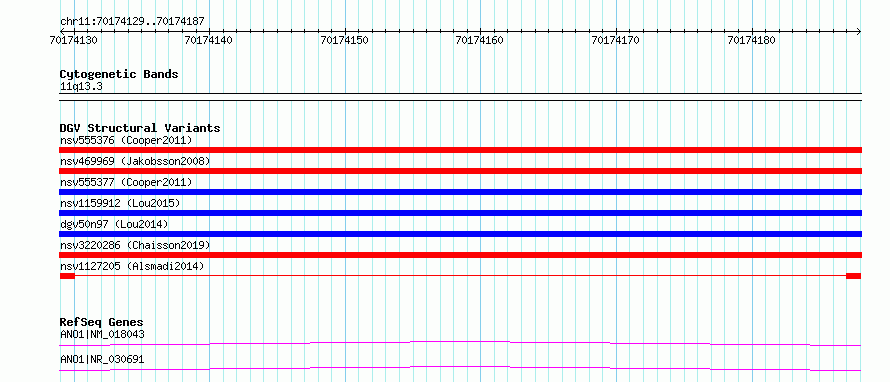Image resolution: width=890 pixels, height=382 pixels.
Task: Click the magenta transcript line of NR_030691
Action: [x=460, y=368]
